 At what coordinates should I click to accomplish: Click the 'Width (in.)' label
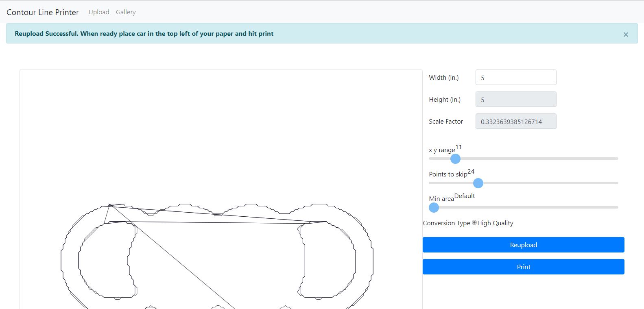pyautogui.click(x=444, y=77)
